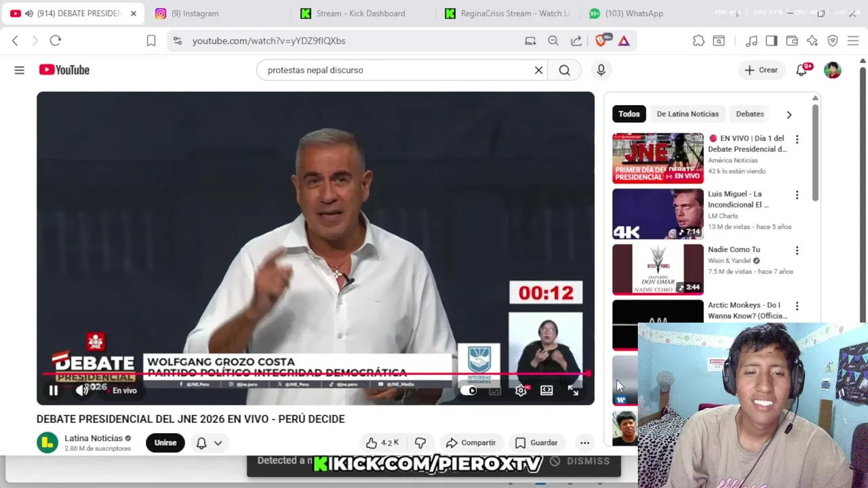Reload the current page

[56, 41]
